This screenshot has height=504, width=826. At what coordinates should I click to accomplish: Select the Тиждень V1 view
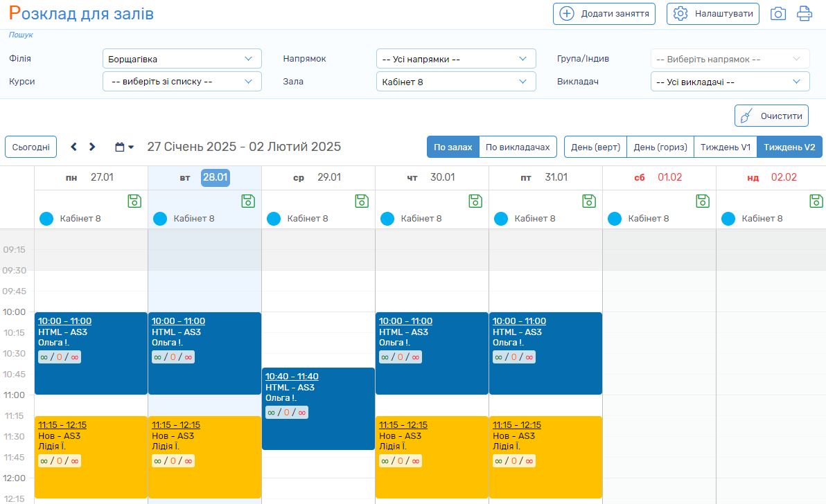point(725,147)
